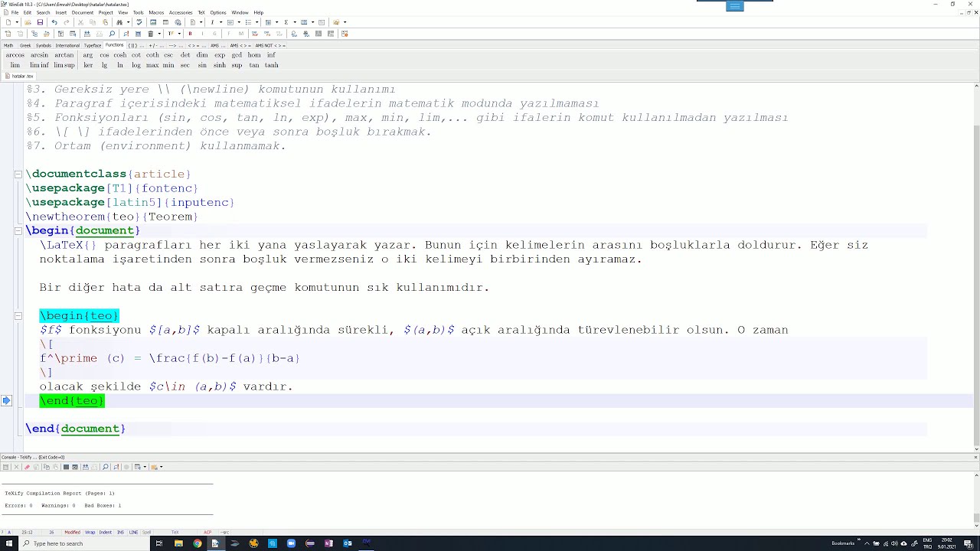
Task: Click the New document icon
Action: coord(8,22)
